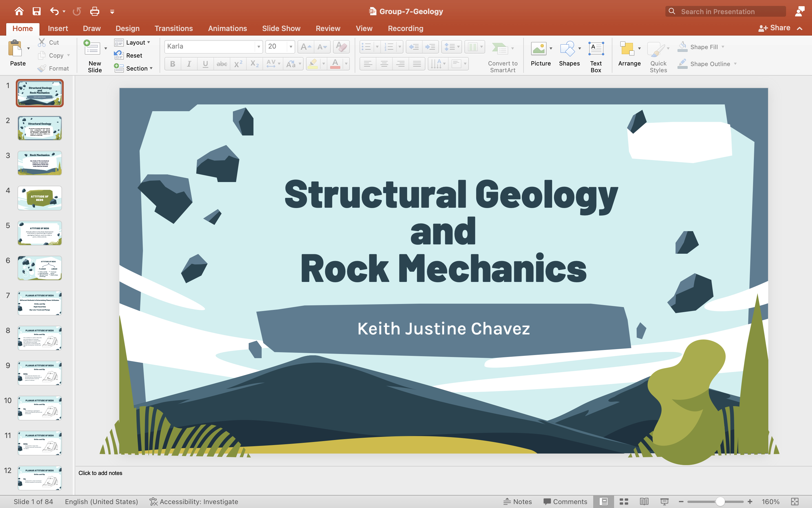The image size is (812, 508).
Task: Start Slide Show from status bar icon
Action: (x=664, y=501)
